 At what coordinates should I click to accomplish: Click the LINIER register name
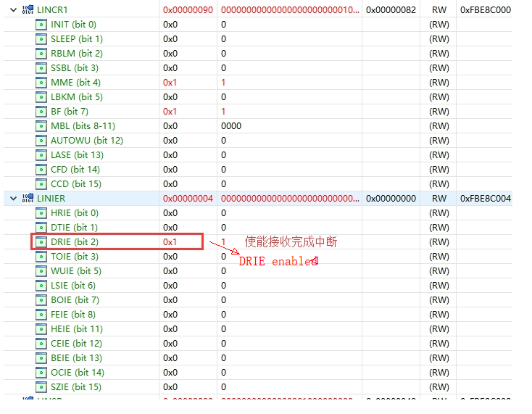[51, 198]
